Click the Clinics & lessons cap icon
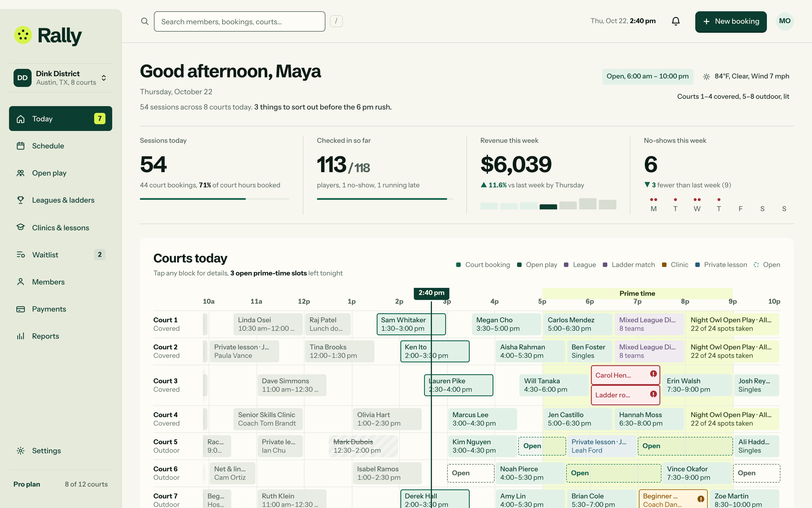 (x=21, y=227)
